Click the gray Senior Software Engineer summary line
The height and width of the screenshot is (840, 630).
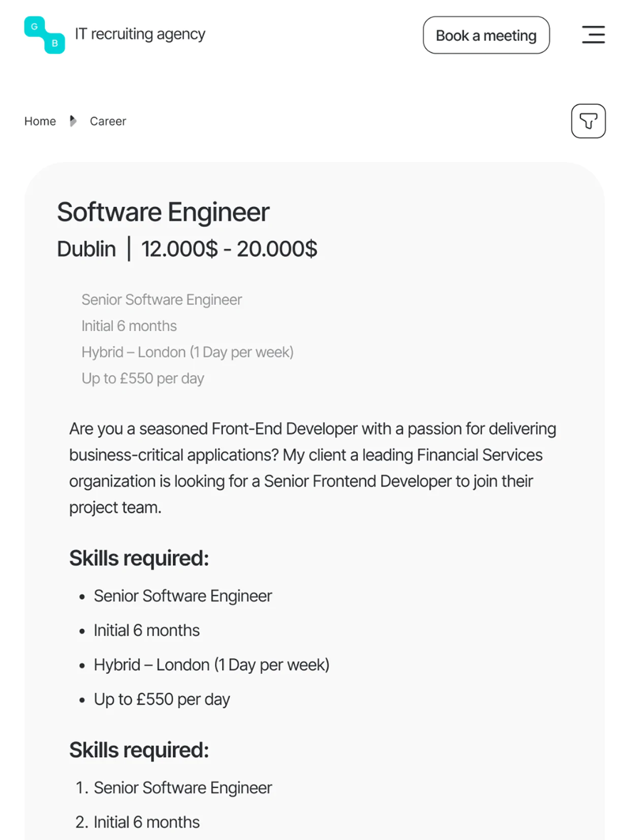coord(162,300)
